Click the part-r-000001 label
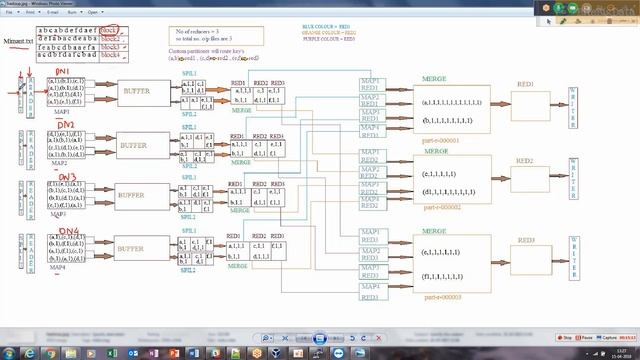 [x=440, y=140]
